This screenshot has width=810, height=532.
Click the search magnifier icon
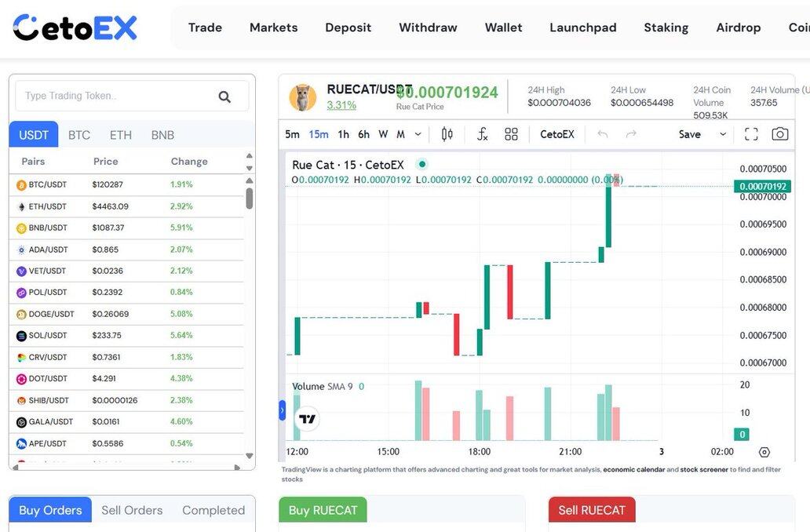point(224,97)
